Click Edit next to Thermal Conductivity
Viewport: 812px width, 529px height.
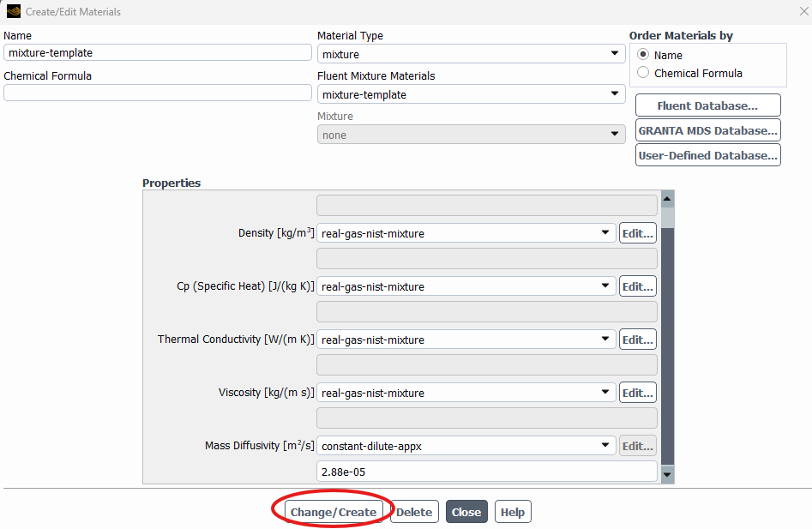pos(637,340)
